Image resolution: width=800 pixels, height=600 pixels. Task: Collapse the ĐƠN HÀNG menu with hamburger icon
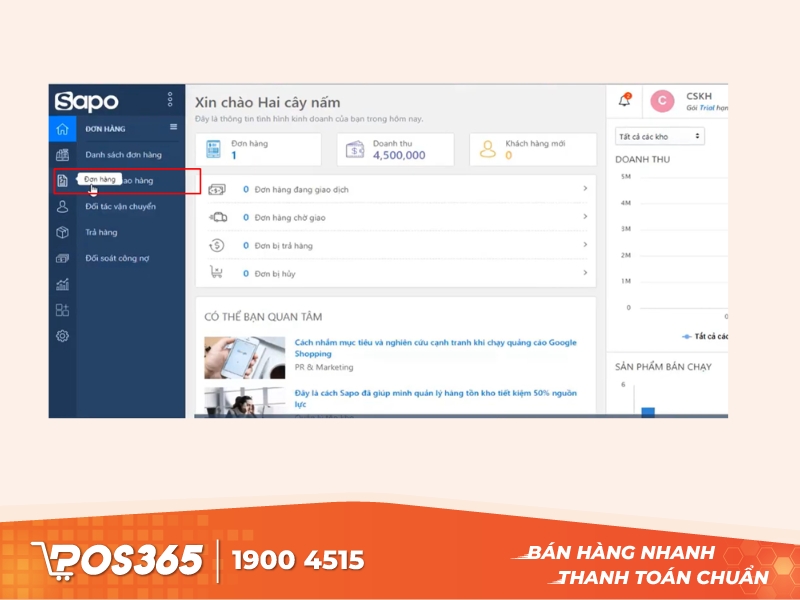click(172, 129)
